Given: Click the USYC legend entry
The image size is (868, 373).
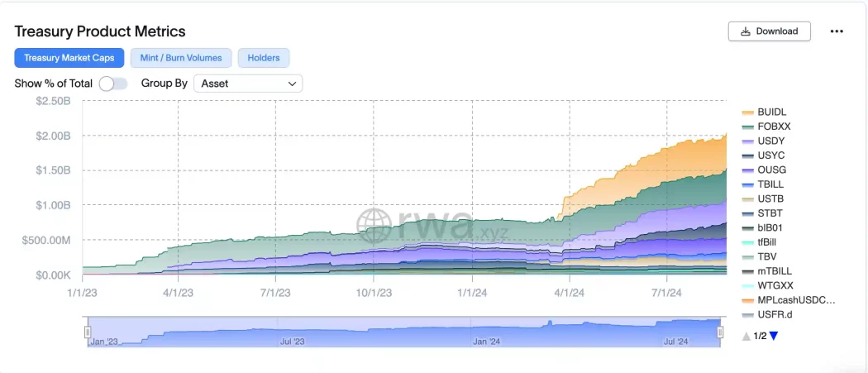Looking at the screenshot, I should coord(771,155).
